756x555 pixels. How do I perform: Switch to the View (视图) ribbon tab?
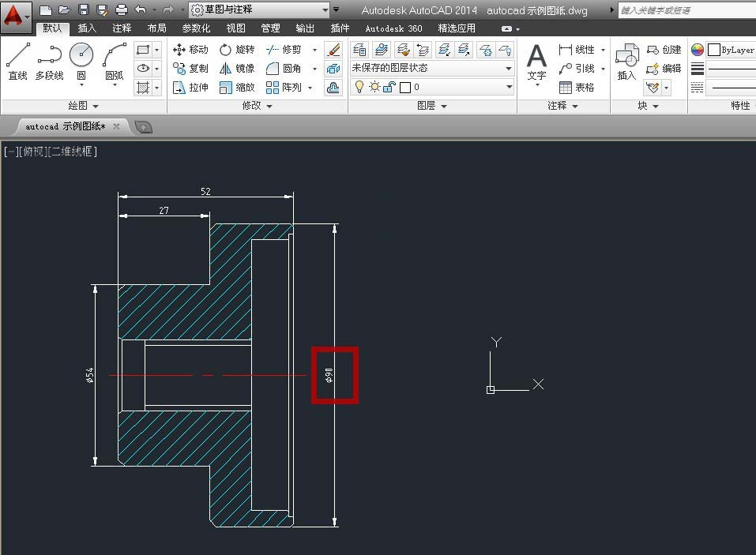point(235,28)
